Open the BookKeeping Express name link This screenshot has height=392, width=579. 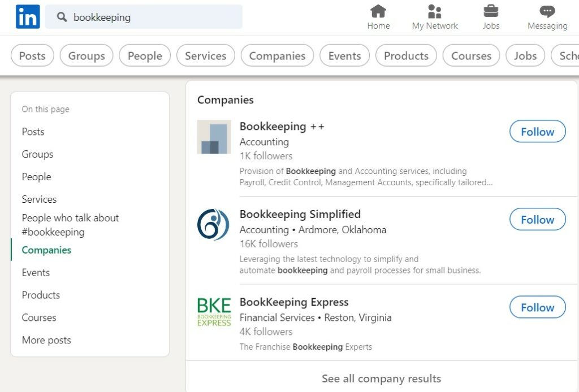(x=294, y=302)
